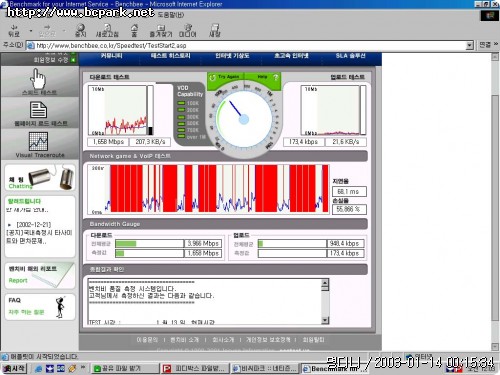Open the test history navigation tab
Image resolution: width=500 pixels, height=375 pixels.
coord(170,56)
